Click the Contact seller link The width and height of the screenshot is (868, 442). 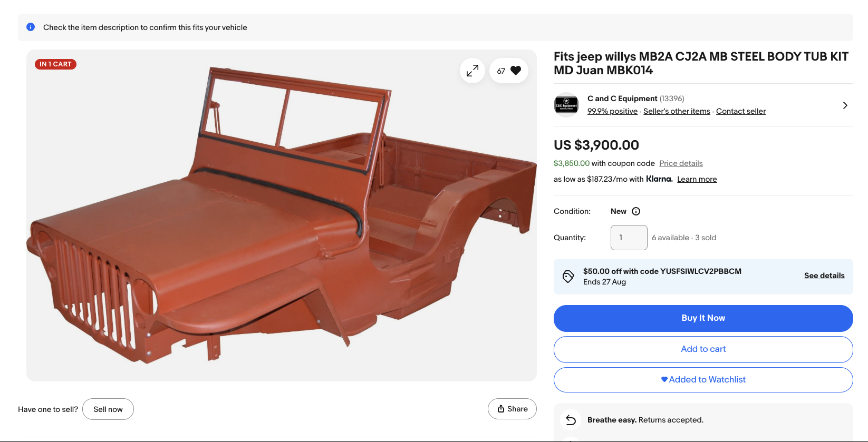pyautogui.click(x=740, y=111)
